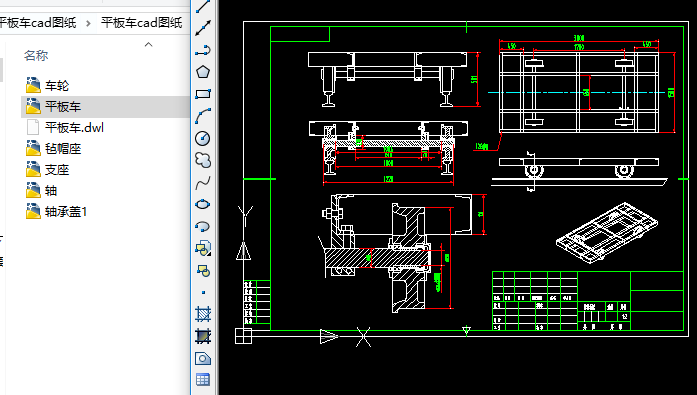Click the 名称 column header to sort

36,56
